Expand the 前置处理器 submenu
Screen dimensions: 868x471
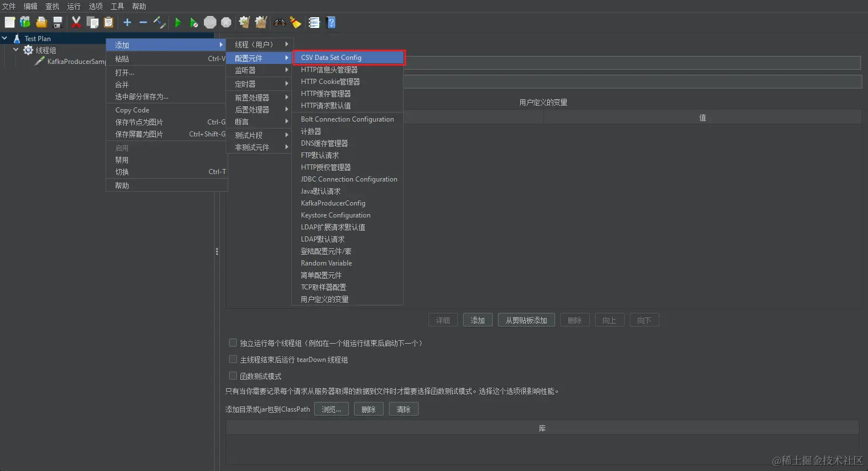[260, 98]
